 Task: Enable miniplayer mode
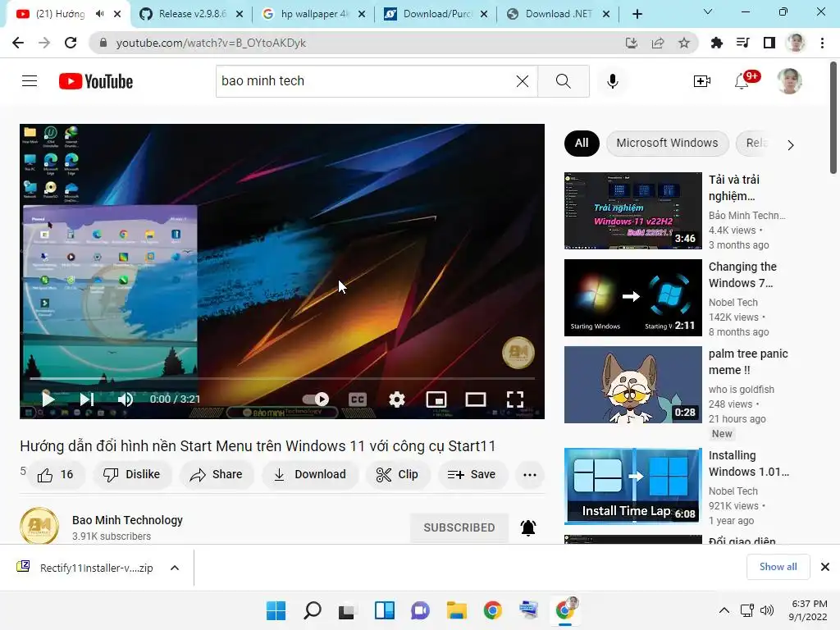pos(436,399)
